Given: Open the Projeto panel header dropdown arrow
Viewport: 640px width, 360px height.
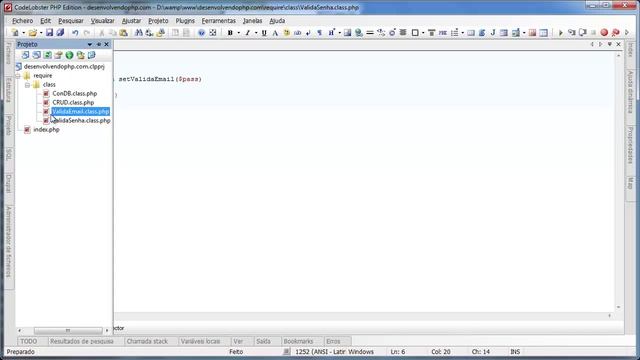Looking at the screenshot, I should pos(90,44).
